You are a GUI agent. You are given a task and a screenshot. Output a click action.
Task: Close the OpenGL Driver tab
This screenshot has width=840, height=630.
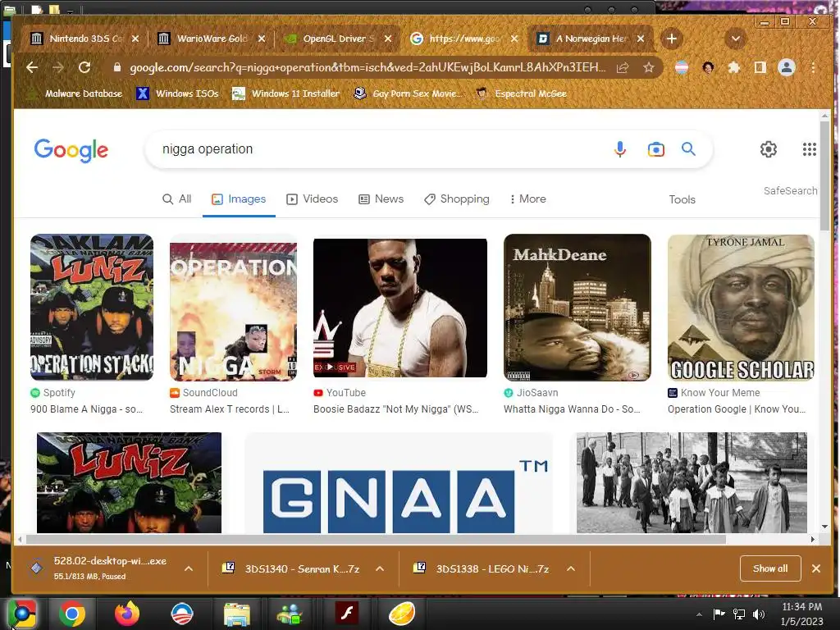click(388, 39)
